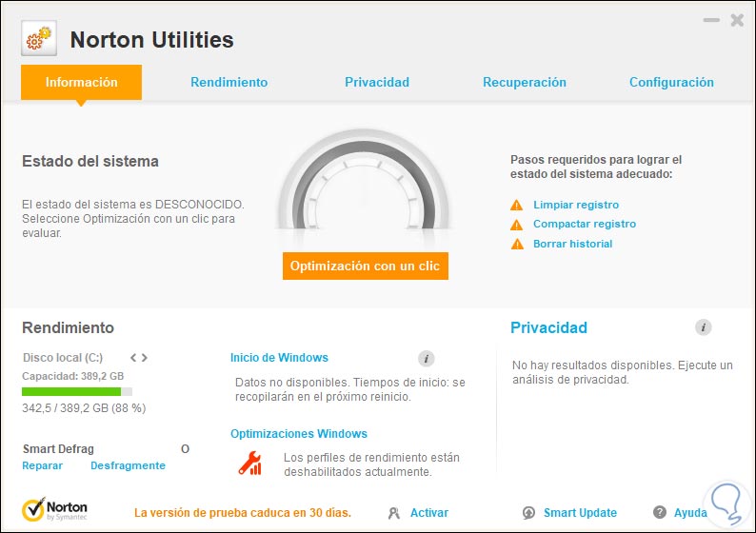Click the wrench performance profile icon
Image resolution: width=756 pixels, height=533 pixels.
[249, 464]
